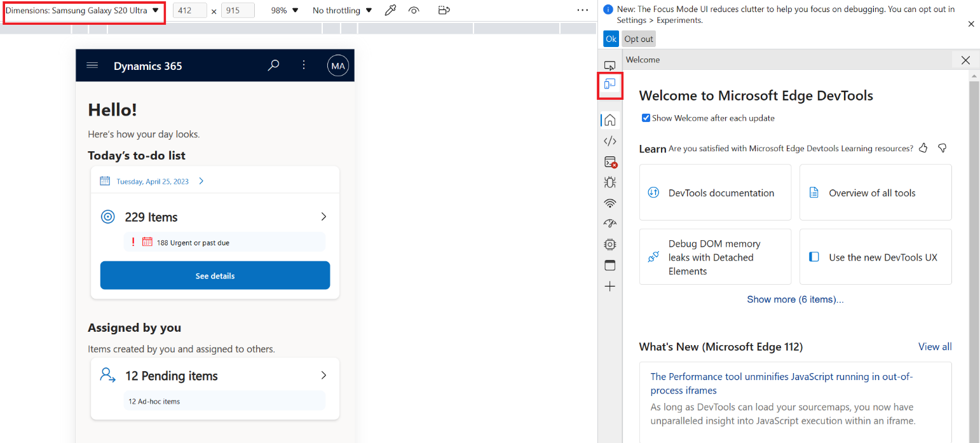Viewport: 980px width, 443px height.
Task: Open Overview of all tools card
Action: (875, 193)
